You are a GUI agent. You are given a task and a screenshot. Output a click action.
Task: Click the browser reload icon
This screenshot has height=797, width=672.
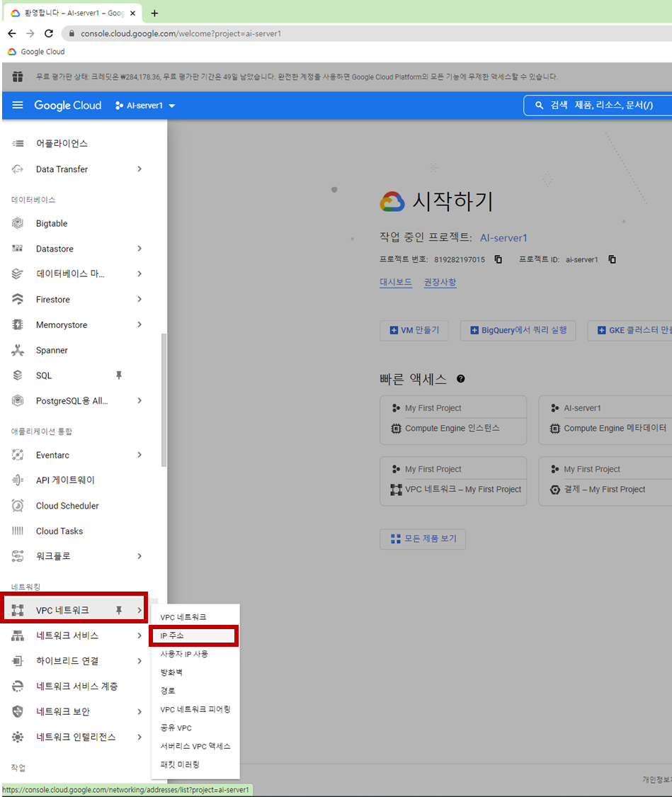[49, 33]
